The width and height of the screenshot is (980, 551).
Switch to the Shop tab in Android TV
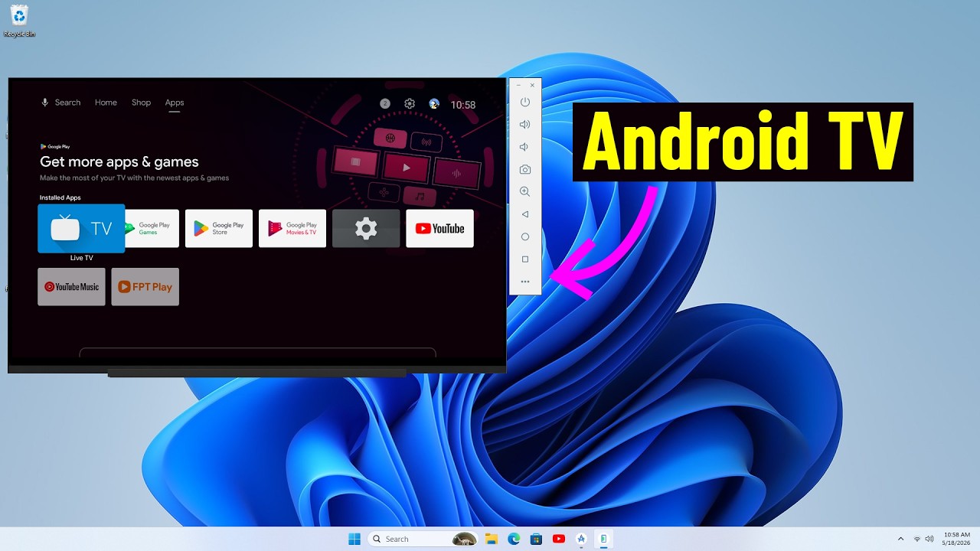(x=141, y=103)
